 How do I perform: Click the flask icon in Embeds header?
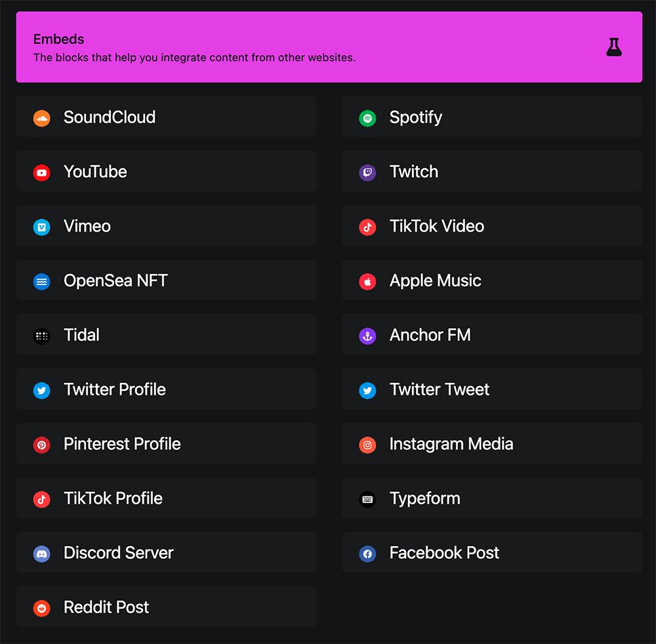pyautogui.click(x=613, y=47)
